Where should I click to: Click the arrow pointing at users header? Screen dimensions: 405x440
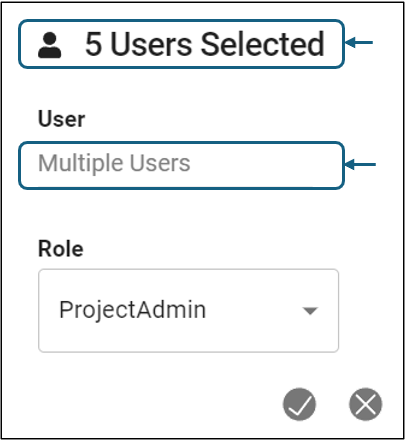(359, 42)
